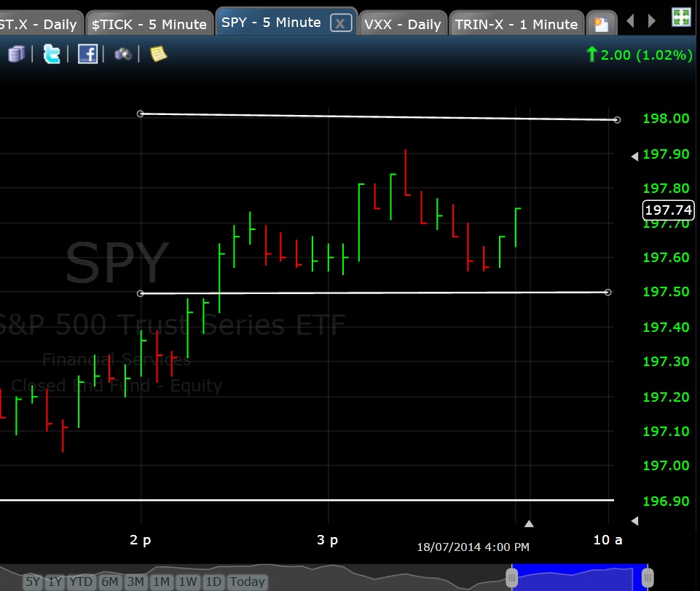
Task: Click right endpoint of 197.50 trendline
Action: pyautogui.click(x=607, y=292)
